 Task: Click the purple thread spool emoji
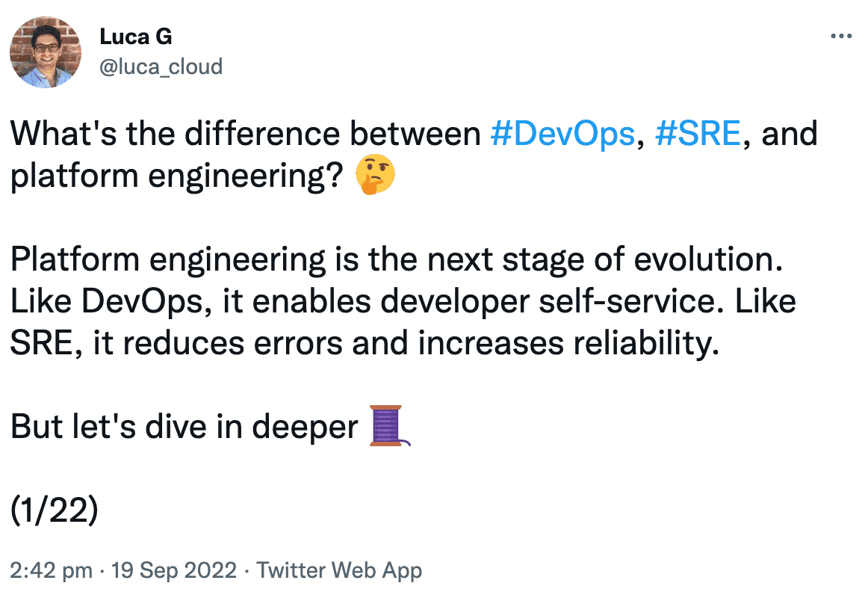click(390, 426)
